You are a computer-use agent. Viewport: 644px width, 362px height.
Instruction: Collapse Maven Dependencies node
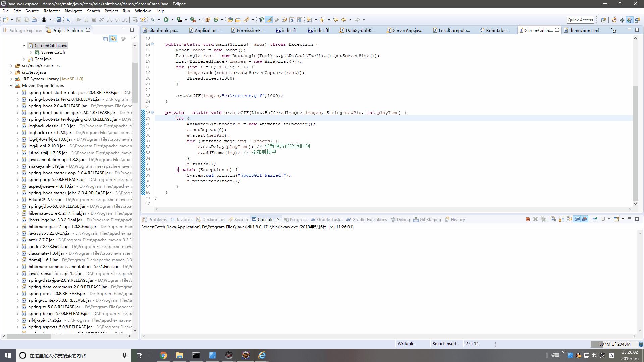[11, 85]
